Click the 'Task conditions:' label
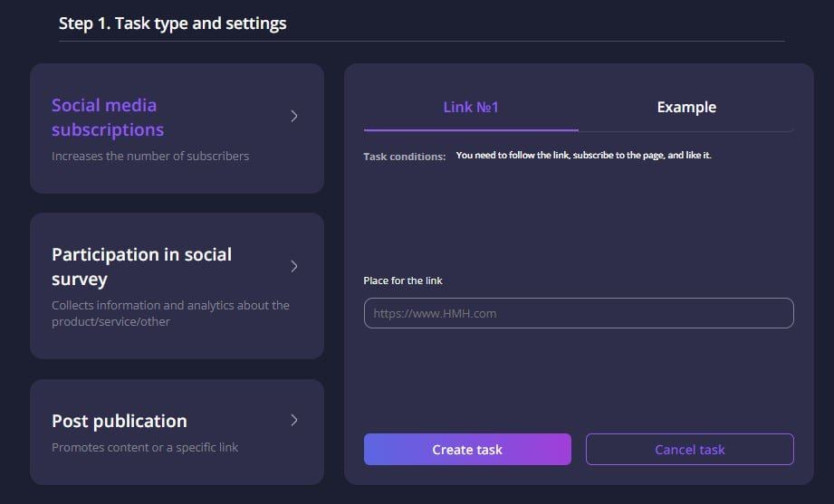Screen dimensions: 834x504 (404, 157)
